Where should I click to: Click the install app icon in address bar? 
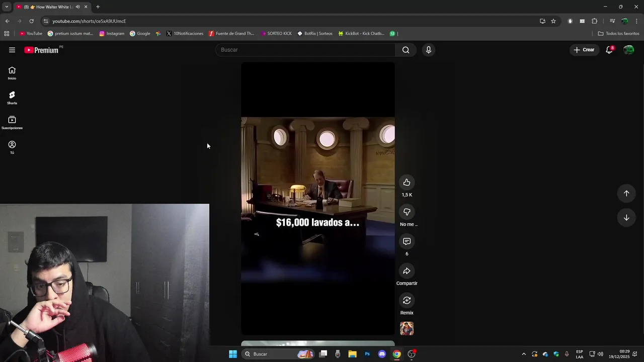[x=542, y=21]
